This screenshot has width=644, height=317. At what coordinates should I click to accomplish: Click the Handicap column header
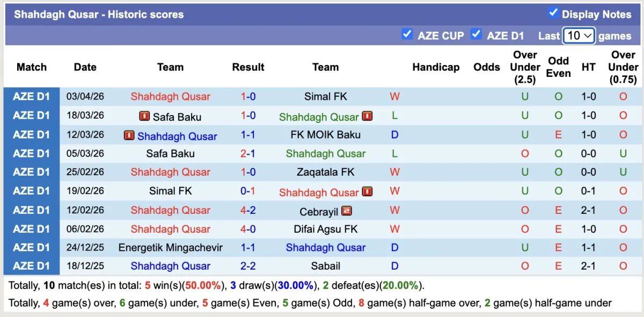point(436,67)
